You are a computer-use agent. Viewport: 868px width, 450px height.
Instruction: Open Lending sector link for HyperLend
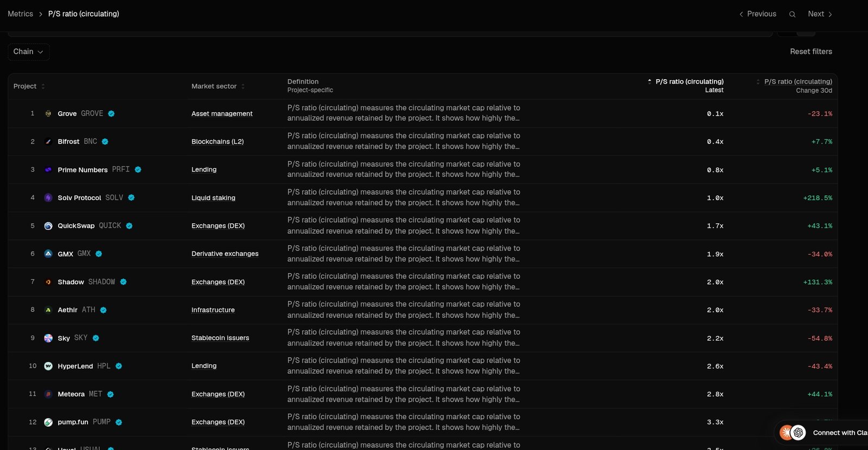(x=204, y=366)
